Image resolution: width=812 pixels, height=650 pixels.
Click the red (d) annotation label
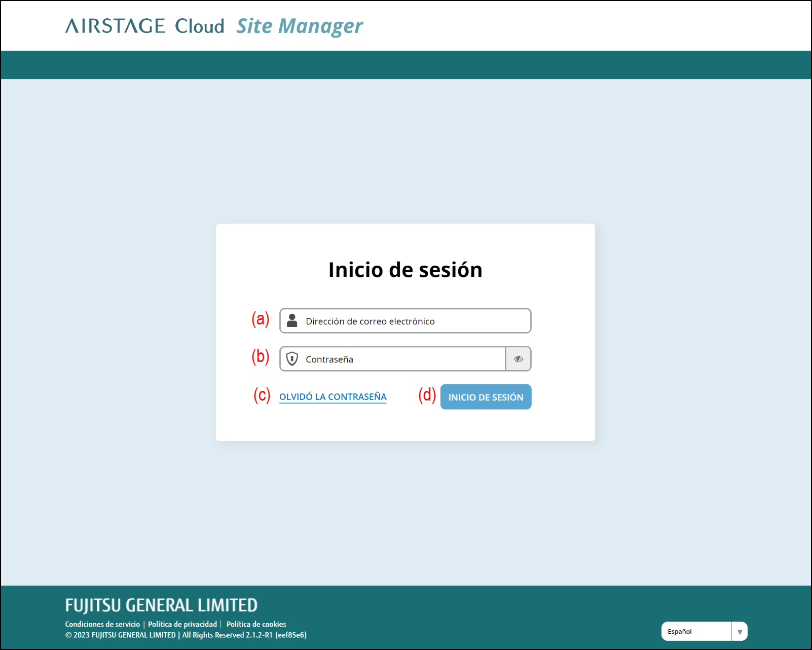coord(427,395)
